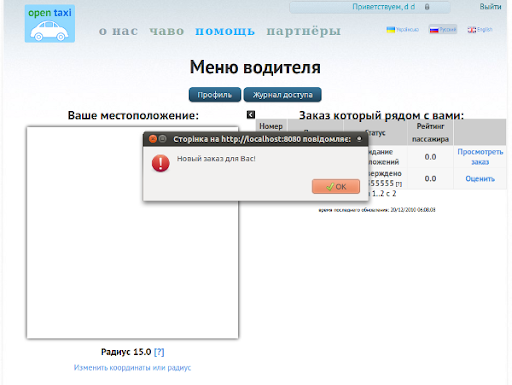Confirm the alert with OK button
The width and height of the screenshot is (512, 385).
[x=336, y=186]
